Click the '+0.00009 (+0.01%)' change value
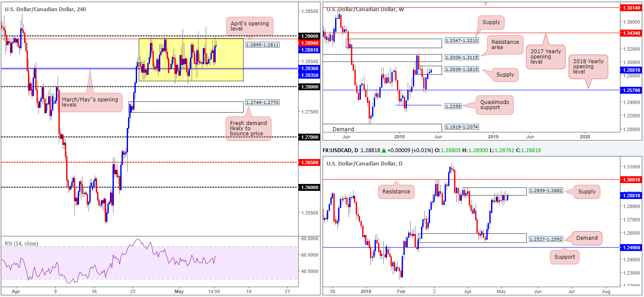Viewport: 644px width, 297px height. point(410,151)
